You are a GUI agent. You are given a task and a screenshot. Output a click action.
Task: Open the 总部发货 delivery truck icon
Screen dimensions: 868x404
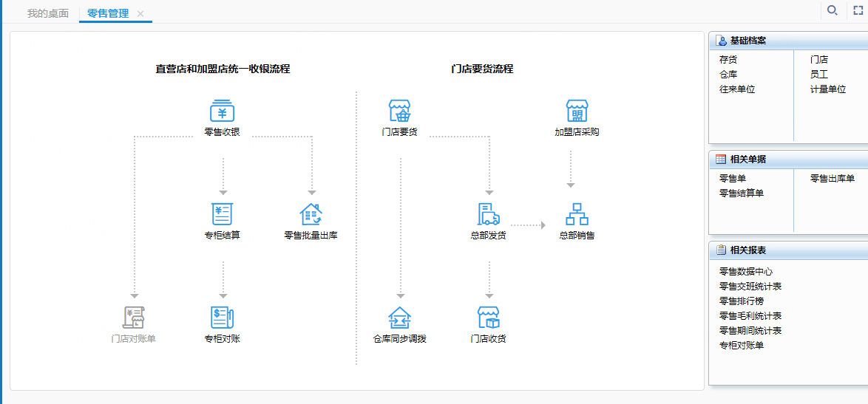(x=489, y=213)
